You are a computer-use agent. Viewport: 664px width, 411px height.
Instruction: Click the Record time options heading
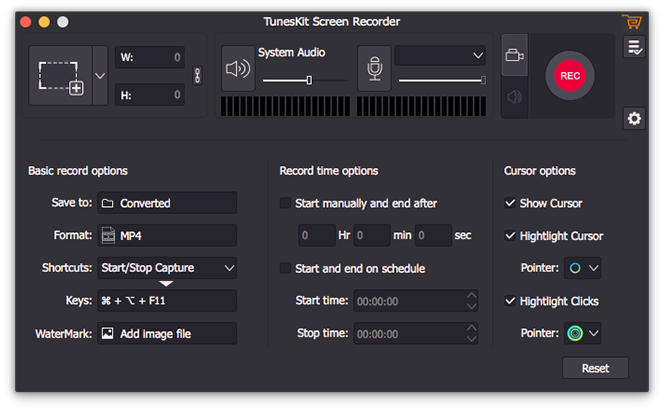(329, 171)
